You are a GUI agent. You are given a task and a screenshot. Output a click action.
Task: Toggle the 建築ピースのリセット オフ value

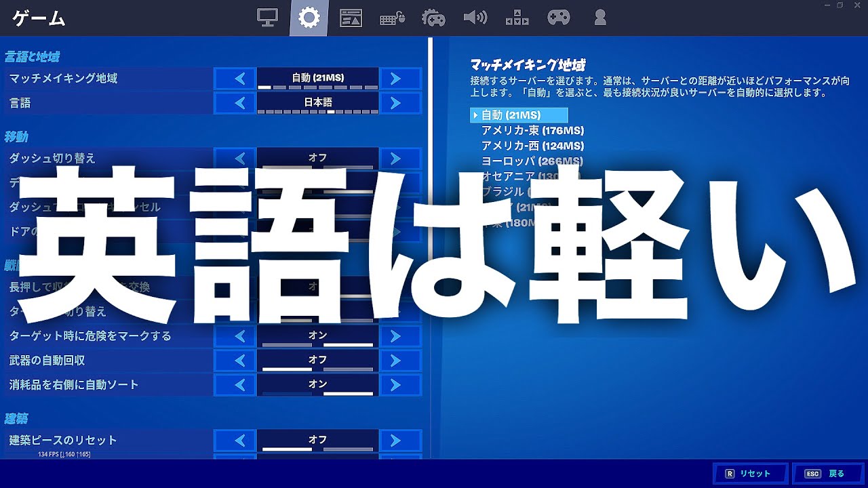[318, 441]
